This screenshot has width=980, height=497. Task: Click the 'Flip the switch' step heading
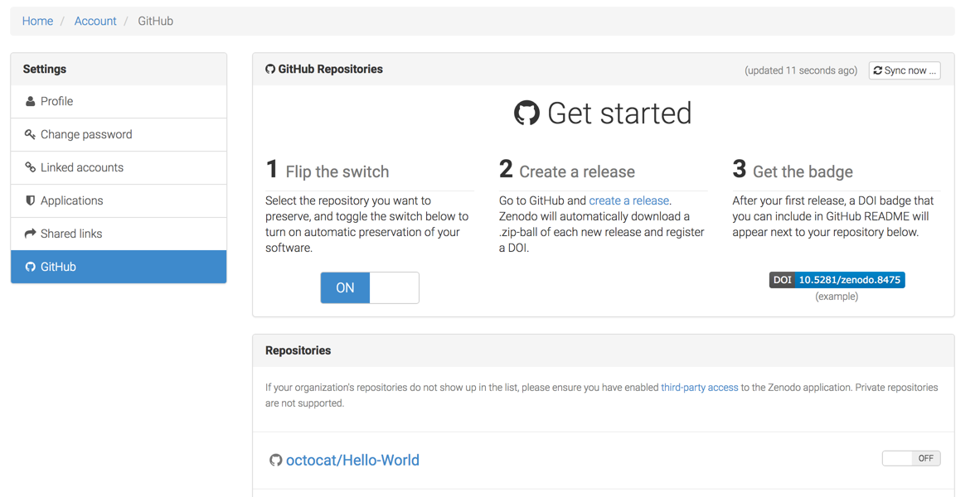(x=337, y=171)
